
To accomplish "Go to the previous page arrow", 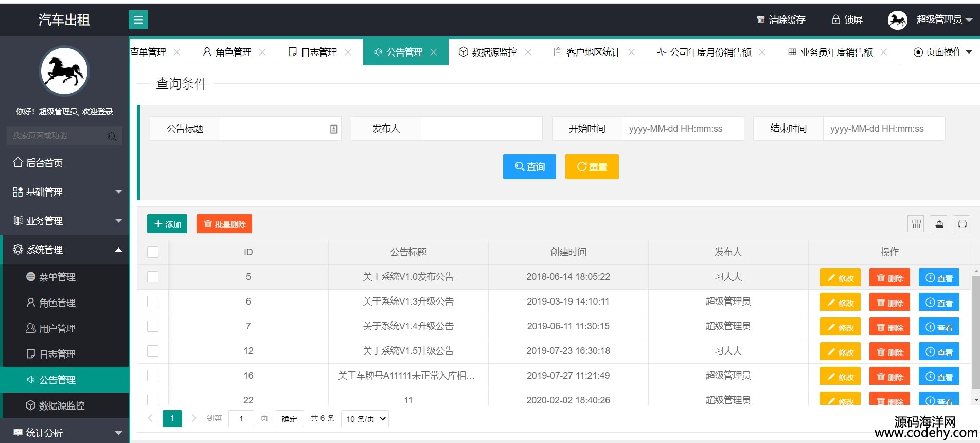I will [x=150, y=418].
